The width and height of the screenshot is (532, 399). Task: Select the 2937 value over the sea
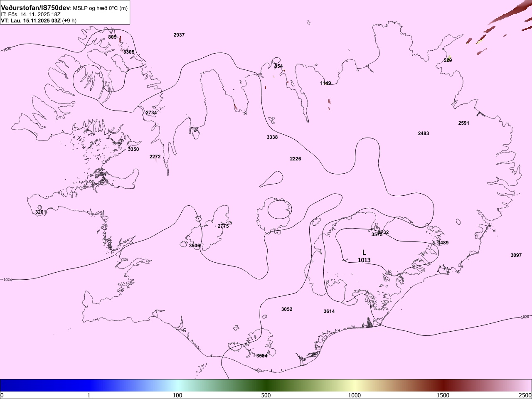point(179,35)
